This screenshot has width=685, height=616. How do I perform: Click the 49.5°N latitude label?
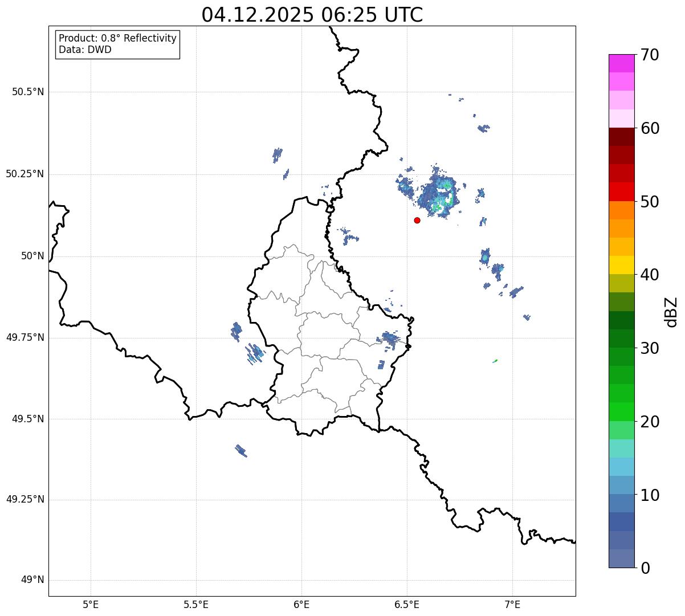28,419
